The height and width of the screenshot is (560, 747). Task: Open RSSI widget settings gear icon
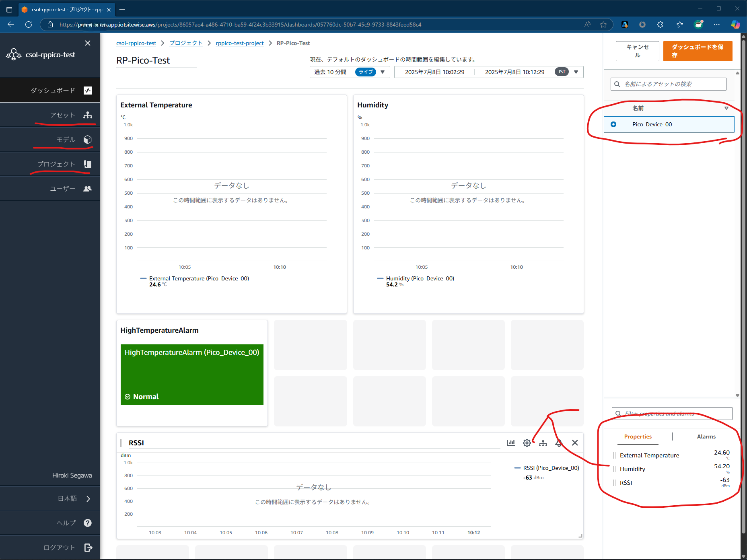[527, 443]
